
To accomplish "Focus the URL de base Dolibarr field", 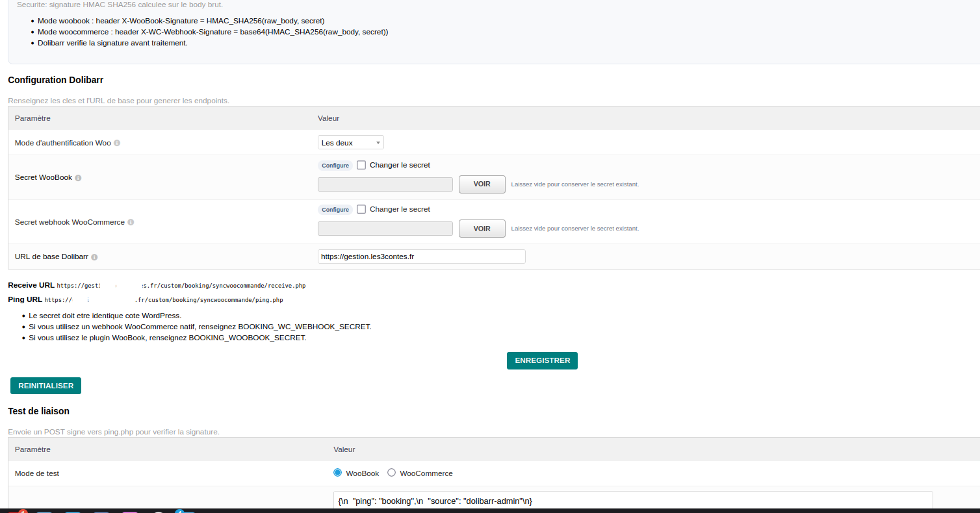I will (x=421, y=256).
